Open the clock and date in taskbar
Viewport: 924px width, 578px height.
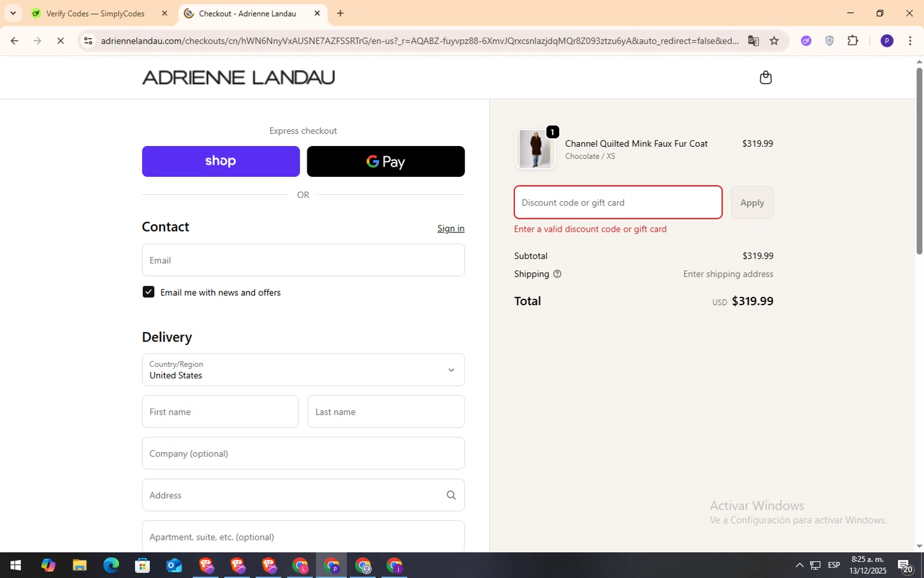pos(867,565)
